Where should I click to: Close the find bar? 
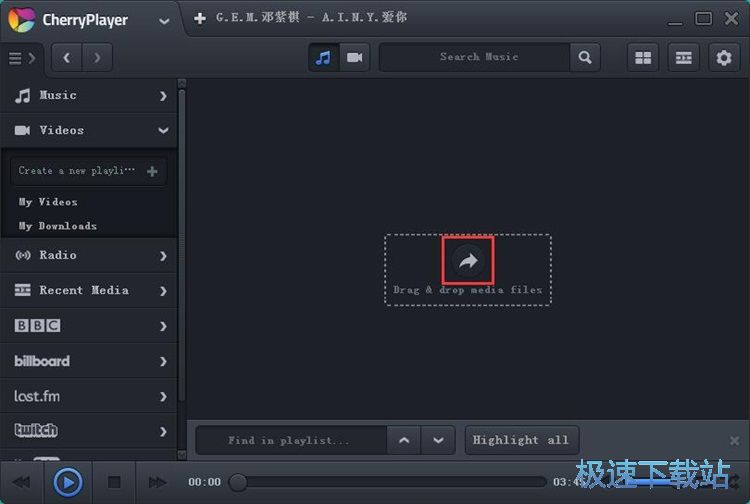coord(735,440)
